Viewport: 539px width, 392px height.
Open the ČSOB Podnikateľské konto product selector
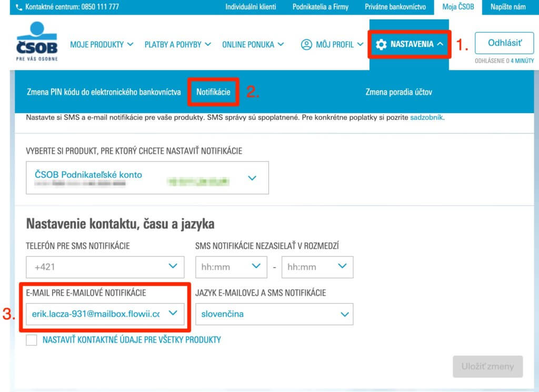tap(147, 178)
